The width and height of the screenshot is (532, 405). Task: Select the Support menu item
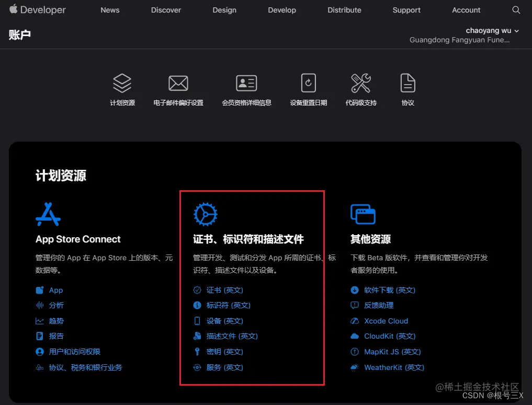(x=406, y=10)
